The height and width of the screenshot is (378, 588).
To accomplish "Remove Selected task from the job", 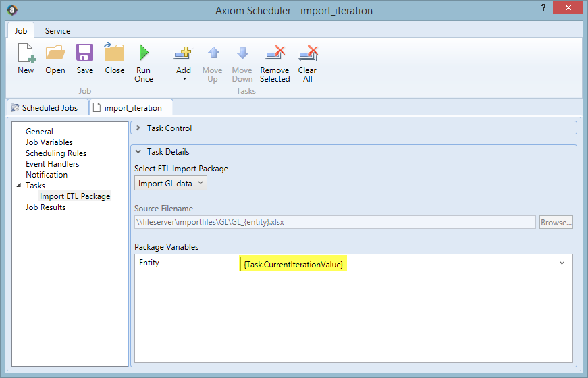I will pos(275,53).
